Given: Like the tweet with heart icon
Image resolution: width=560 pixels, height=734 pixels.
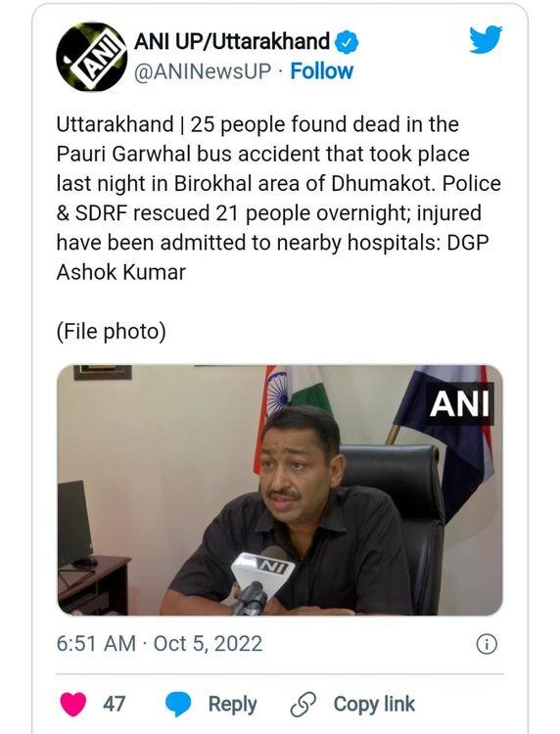Looking at the screenshot, I should point(73,704).
